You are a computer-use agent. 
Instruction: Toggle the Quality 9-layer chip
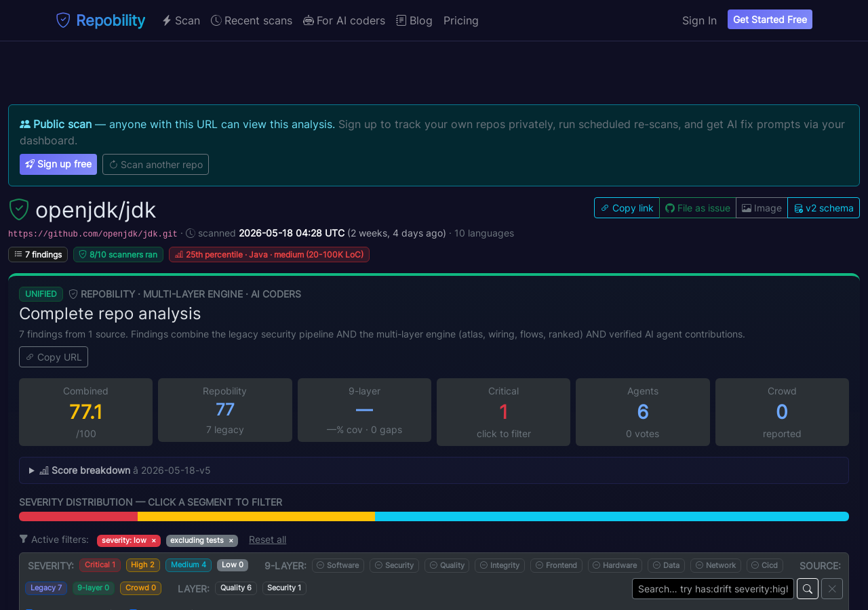tap(447, 565)
